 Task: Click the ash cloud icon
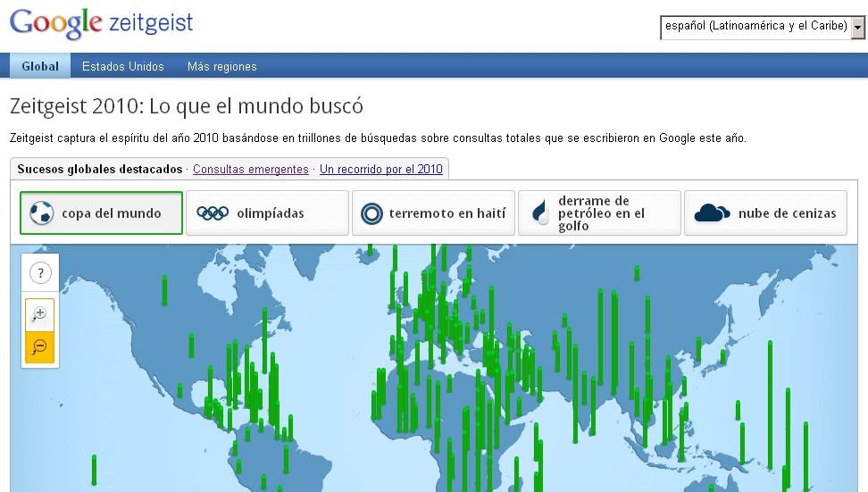[712, 213]
